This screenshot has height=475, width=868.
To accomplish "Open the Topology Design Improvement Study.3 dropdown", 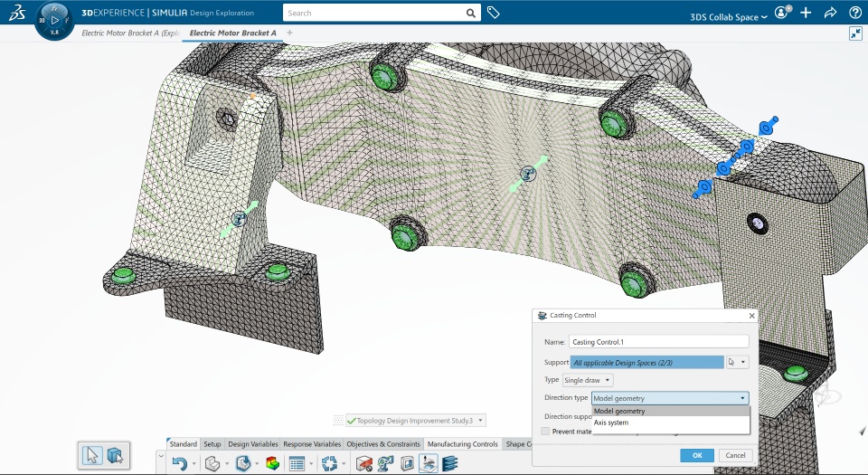I will 480,421.
